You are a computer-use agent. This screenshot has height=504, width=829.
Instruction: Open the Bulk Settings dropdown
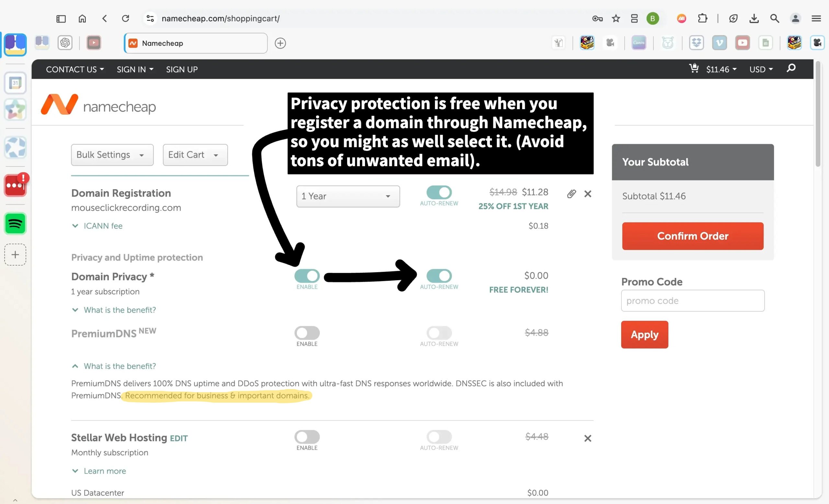point(112,155)
